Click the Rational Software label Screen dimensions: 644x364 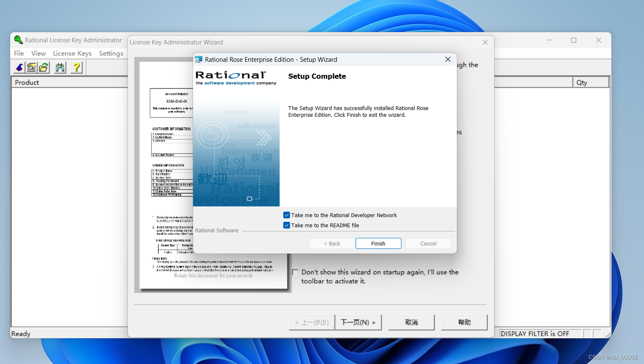coord(217,230)
